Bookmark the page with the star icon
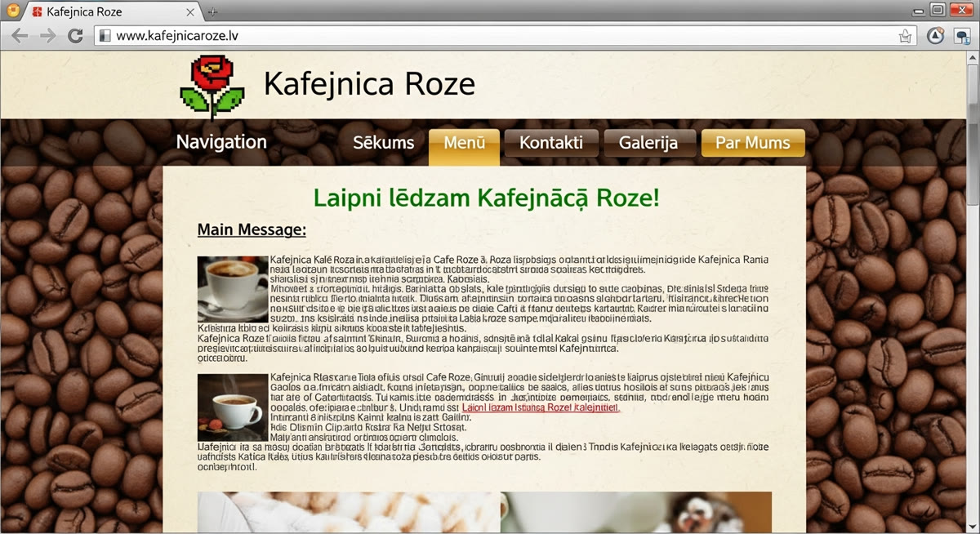The height and width of the screenshot is (534, 980). click(x=905, y=36)
